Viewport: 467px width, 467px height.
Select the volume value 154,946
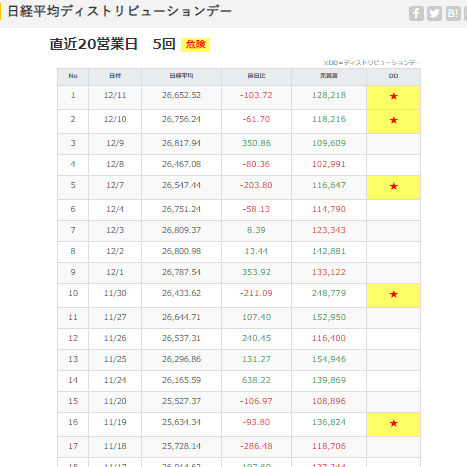[x=329, y=359]
